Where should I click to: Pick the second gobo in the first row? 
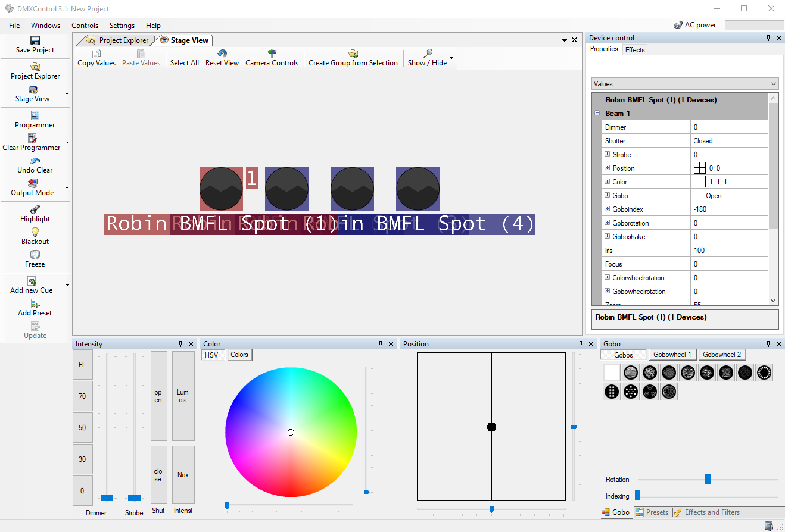pyautogui.click(x=631, y=373)
